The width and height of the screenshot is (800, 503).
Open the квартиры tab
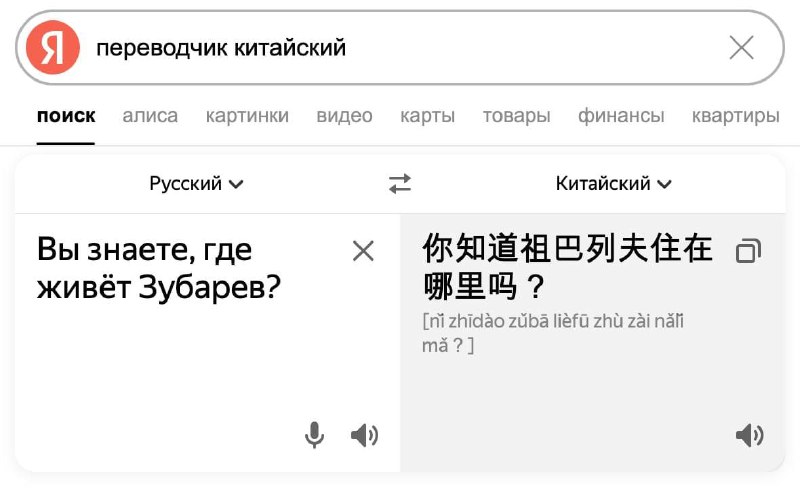[x=735, y=116]
